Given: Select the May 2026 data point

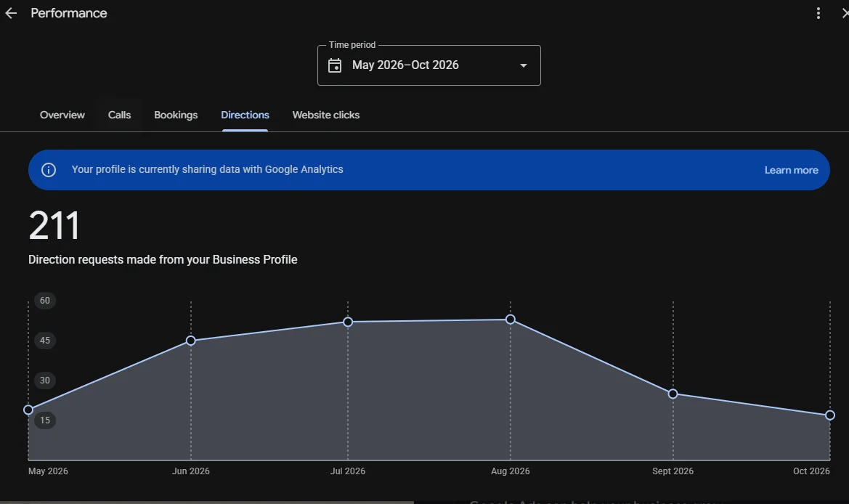Looking at the screenshot, I should [x=28, y=410].
